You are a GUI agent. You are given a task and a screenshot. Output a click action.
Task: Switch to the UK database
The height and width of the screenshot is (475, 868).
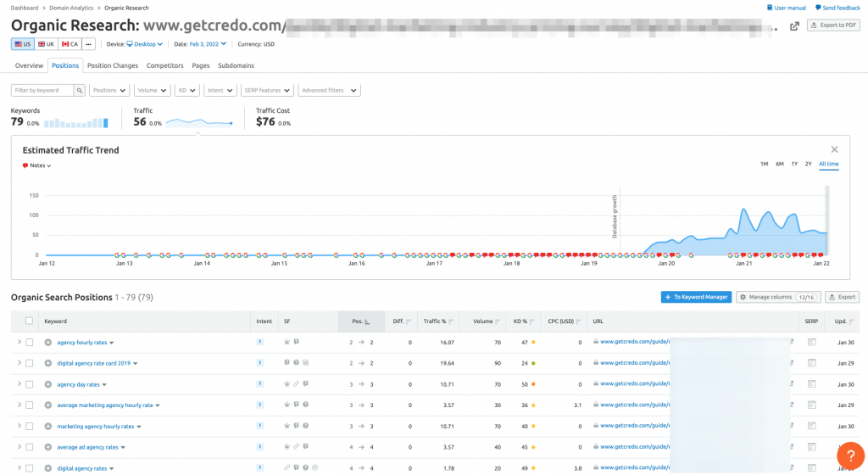(x=46, y=44)
